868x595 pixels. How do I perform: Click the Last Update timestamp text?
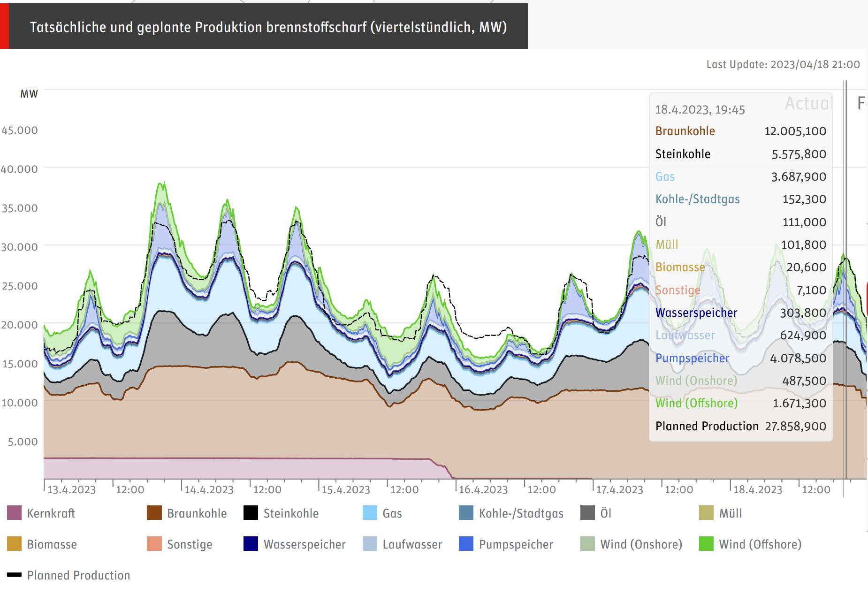(783, 64)
